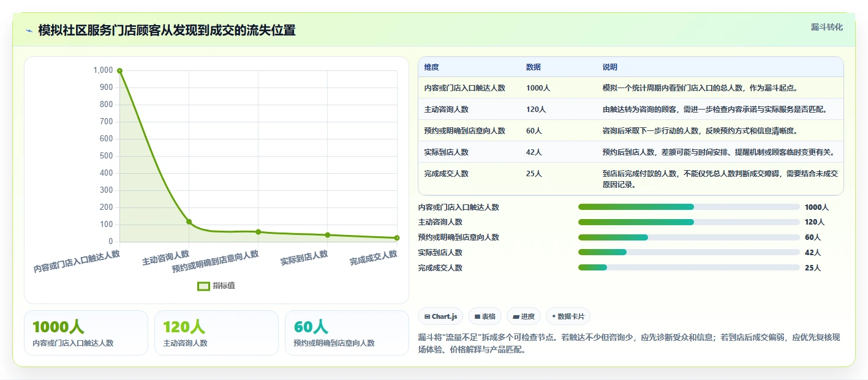Click description starting 咨询后采取下一步行动

click(x=700, y=131)
